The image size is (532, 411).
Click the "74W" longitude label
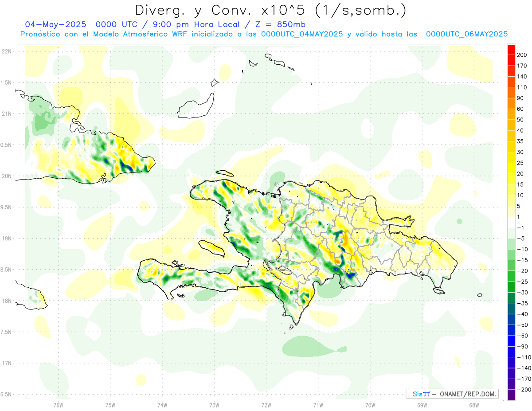pos(162,405)
